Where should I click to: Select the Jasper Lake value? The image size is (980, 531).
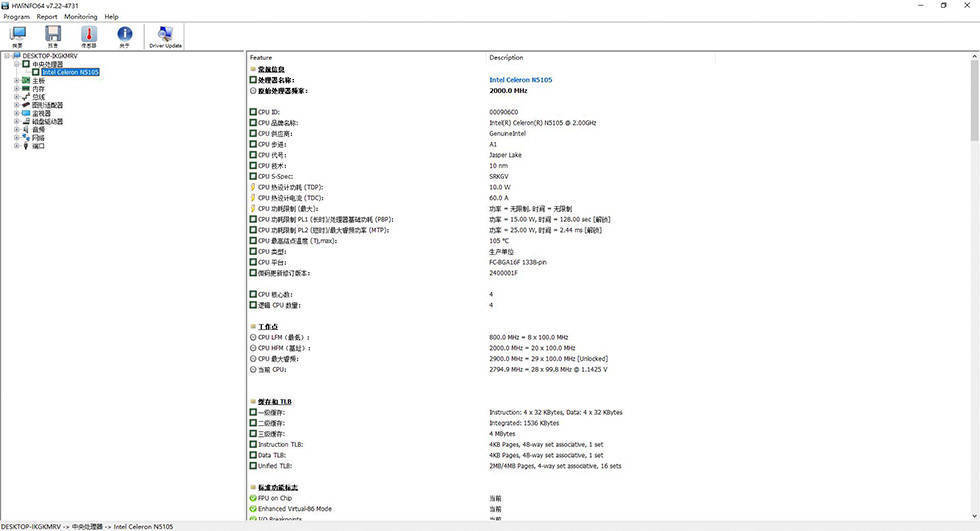[x=505, y=155]
